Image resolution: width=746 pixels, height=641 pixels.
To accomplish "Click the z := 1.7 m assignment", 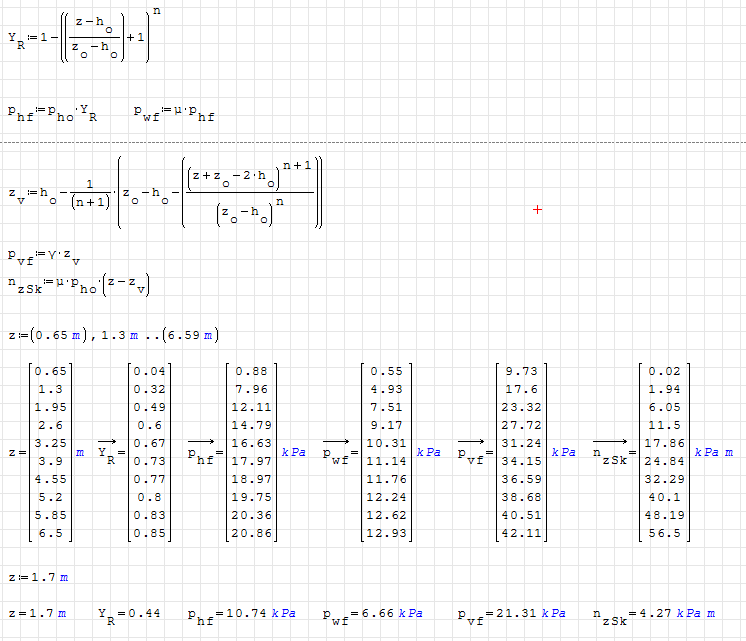I will point(38,577).
